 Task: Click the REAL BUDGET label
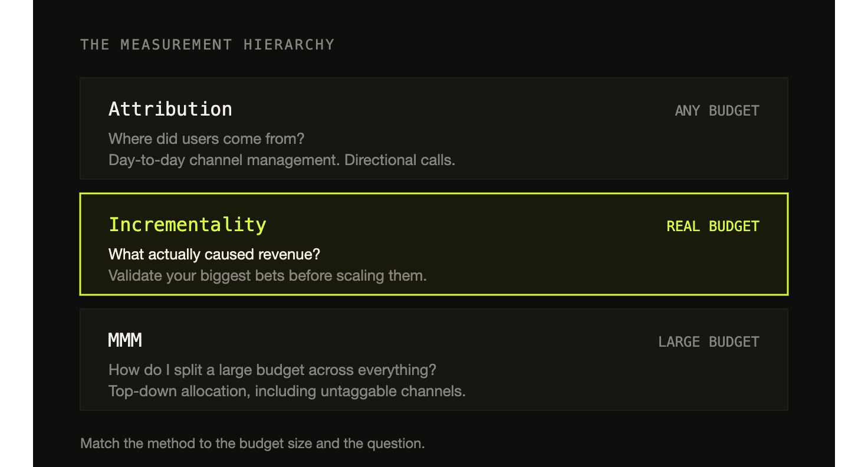click(713, 226)
